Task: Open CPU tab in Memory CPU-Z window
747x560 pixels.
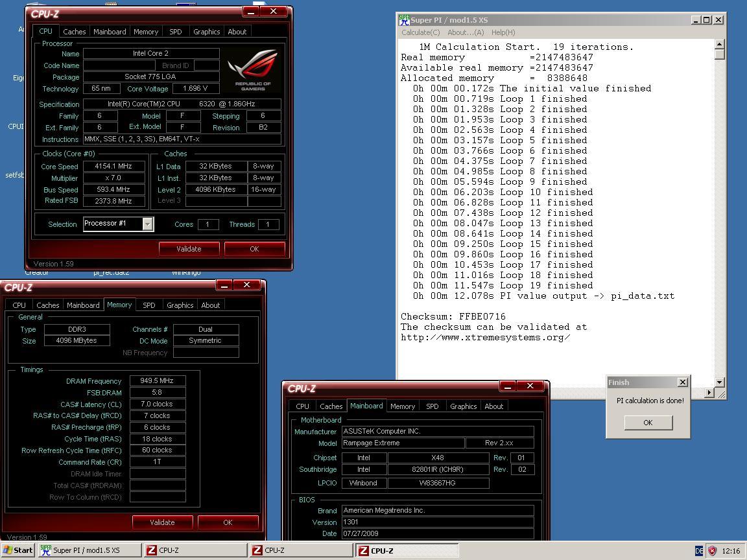Action: click(19, 305)
